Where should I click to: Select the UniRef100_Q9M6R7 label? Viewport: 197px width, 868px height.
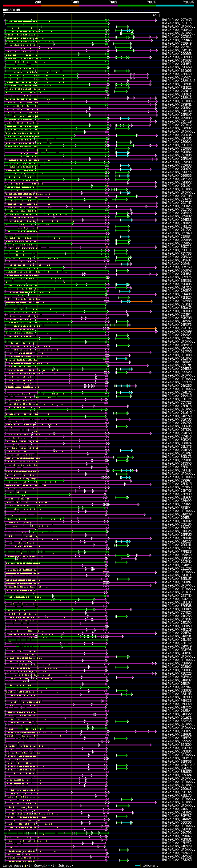(177, 169)
